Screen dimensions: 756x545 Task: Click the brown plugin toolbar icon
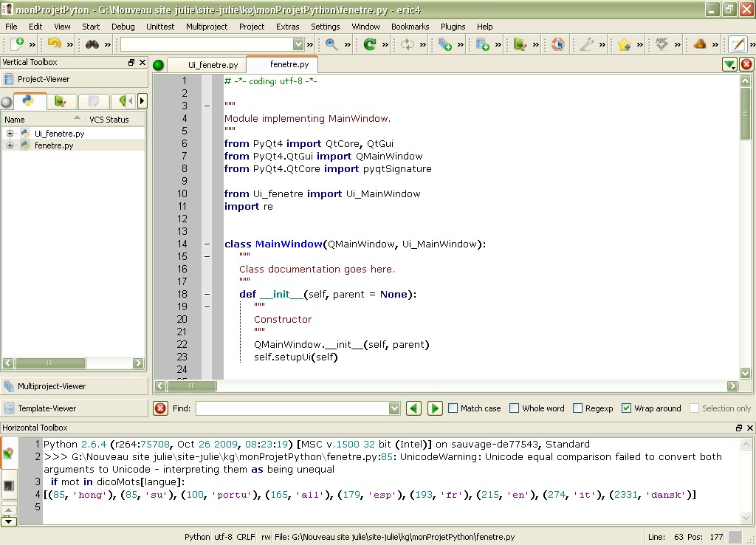pos(700,44)
